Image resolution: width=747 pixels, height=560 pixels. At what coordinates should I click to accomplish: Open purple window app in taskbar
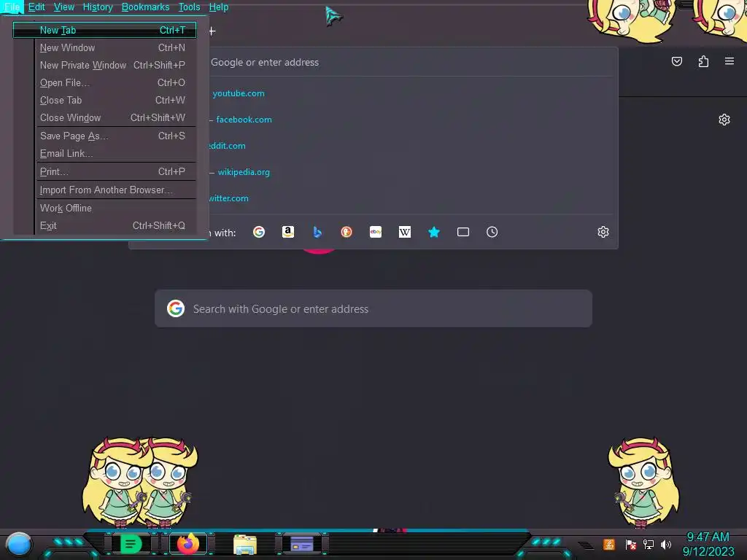(x=302, y=543)
